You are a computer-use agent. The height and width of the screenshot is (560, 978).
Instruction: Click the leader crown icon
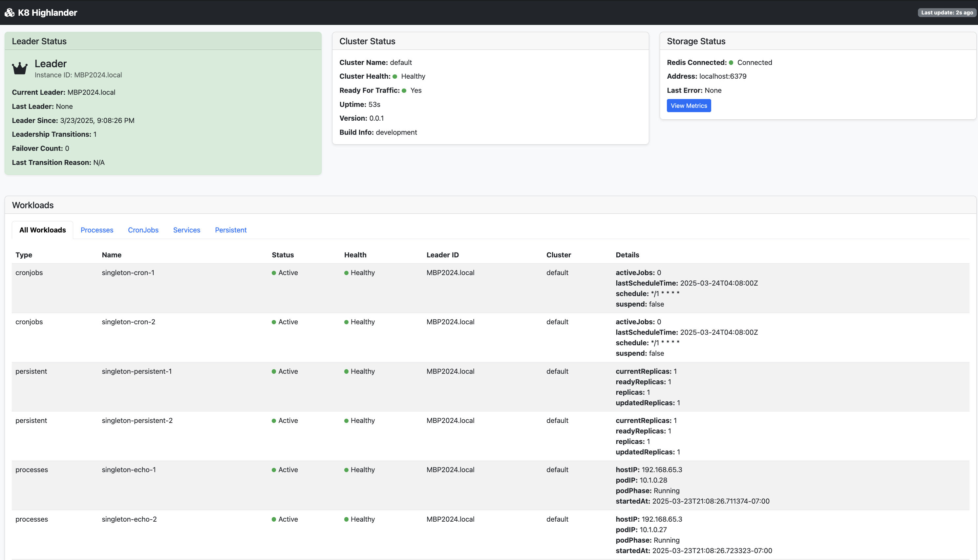[20, 69]
